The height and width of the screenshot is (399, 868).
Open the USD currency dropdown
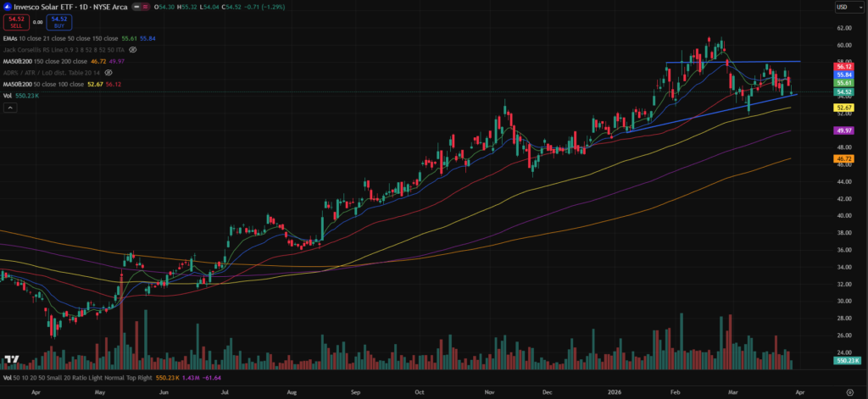(x=843, y=7)
